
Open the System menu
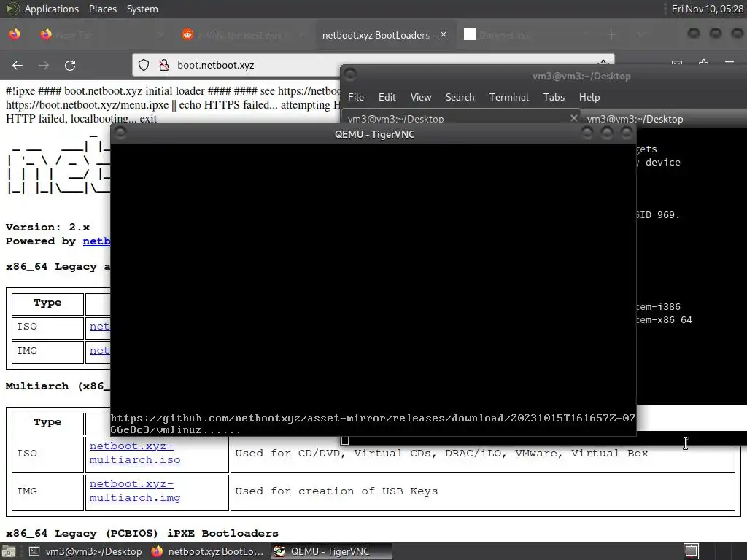142,9
